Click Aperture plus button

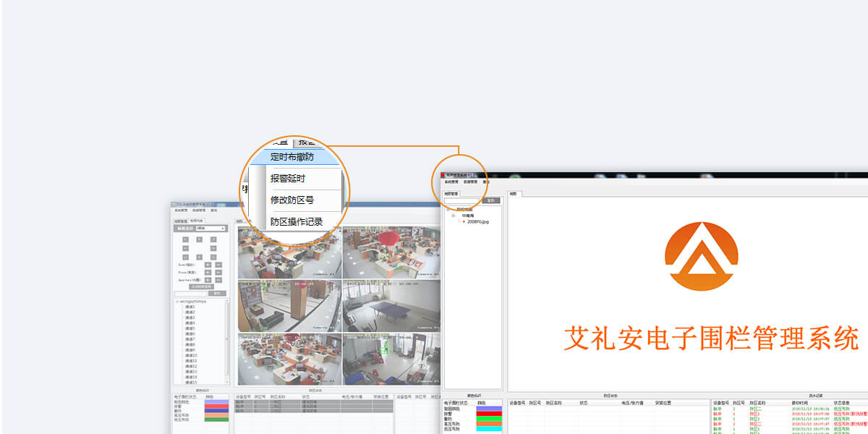pyautogui.click(x=208, y=279)
